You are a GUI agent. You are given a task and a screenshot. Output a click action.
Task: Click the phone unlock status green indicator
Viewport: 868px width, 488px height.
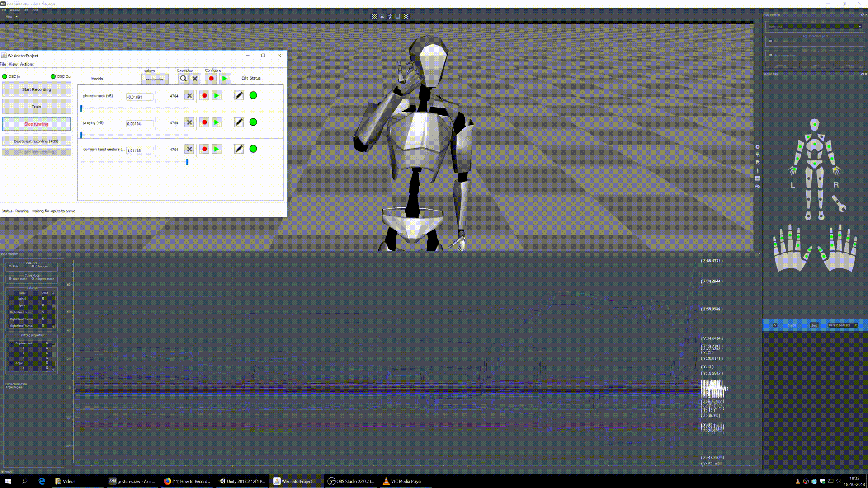(x=253, y=95)
